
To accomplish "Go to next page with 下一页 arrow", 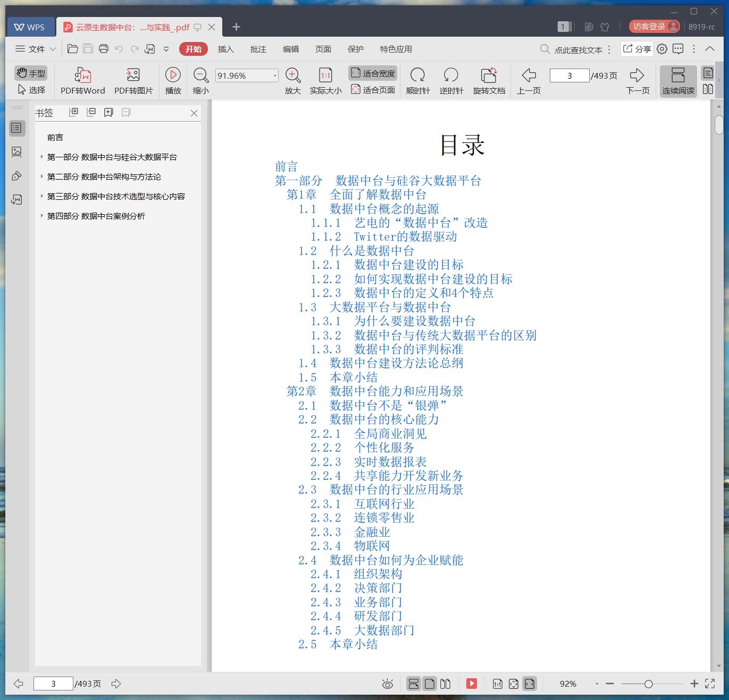I will 637,75.
